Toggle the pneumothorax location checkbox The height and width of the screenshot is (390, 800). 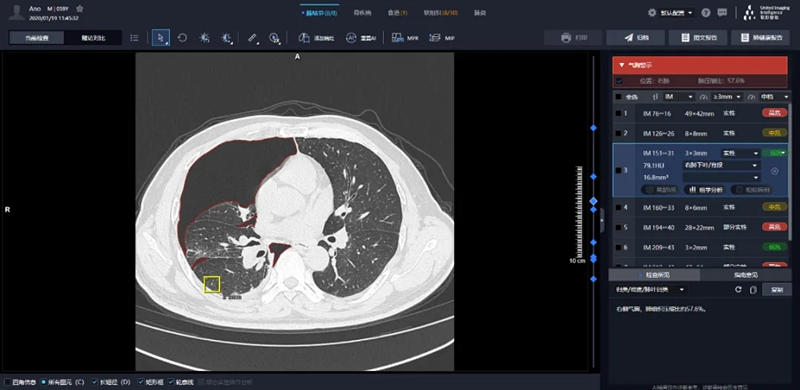(x=619, y=81)
